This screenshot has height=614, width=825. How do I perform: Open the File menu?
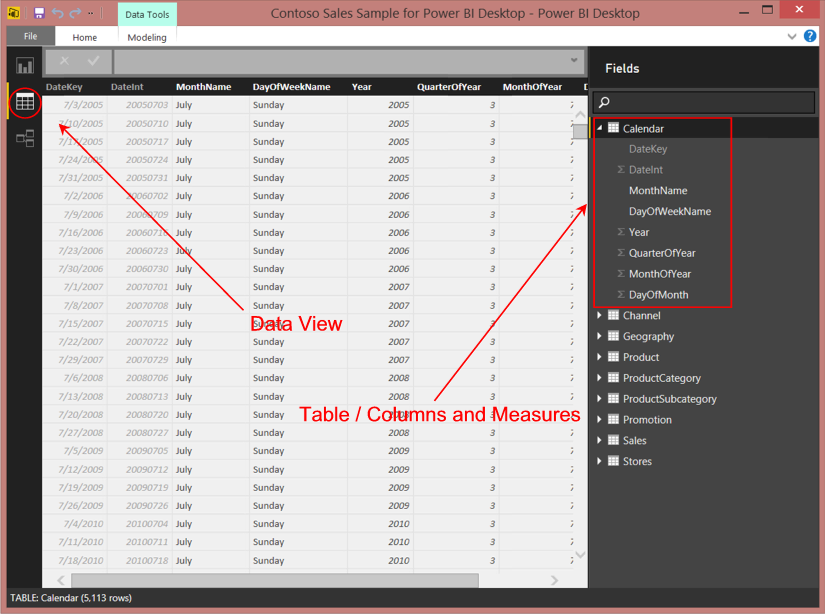[x=31, y=36]
